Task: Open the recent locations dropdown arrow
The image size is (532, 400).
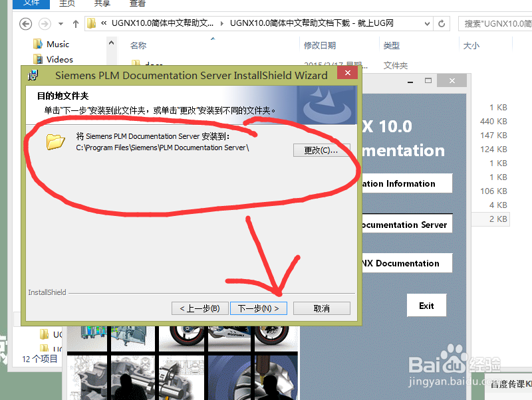Action: click(61, 24)
